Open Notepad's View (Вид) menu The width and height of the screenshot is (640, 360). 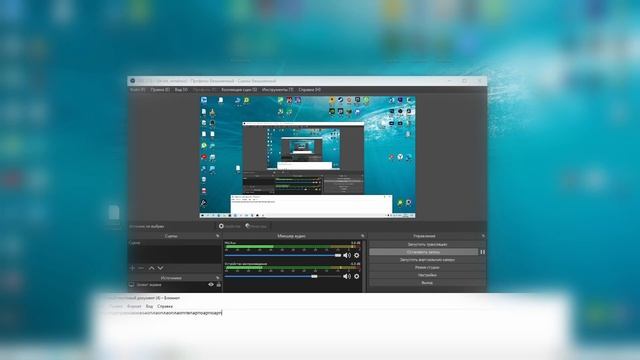[x=149, y=306]
